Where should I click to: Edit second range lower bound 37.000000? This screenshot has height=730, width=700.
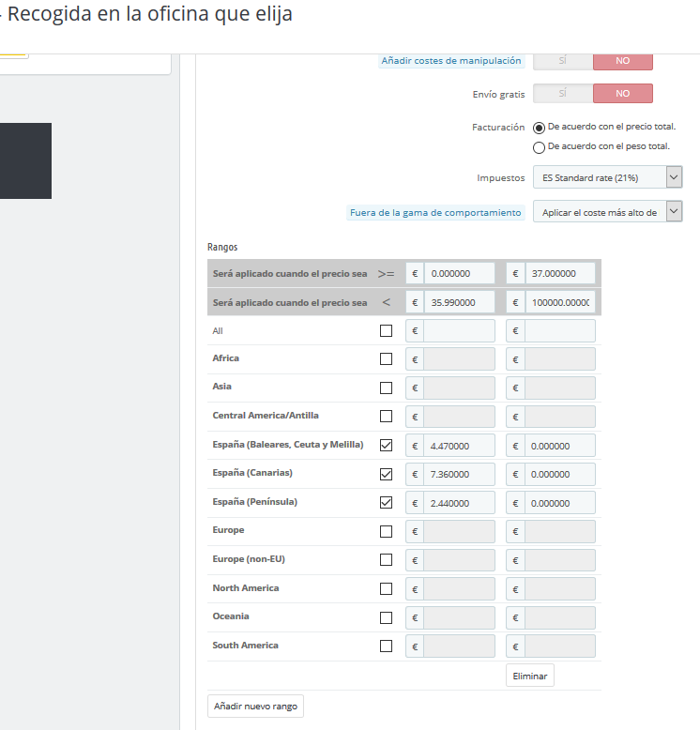coord(560,273)
